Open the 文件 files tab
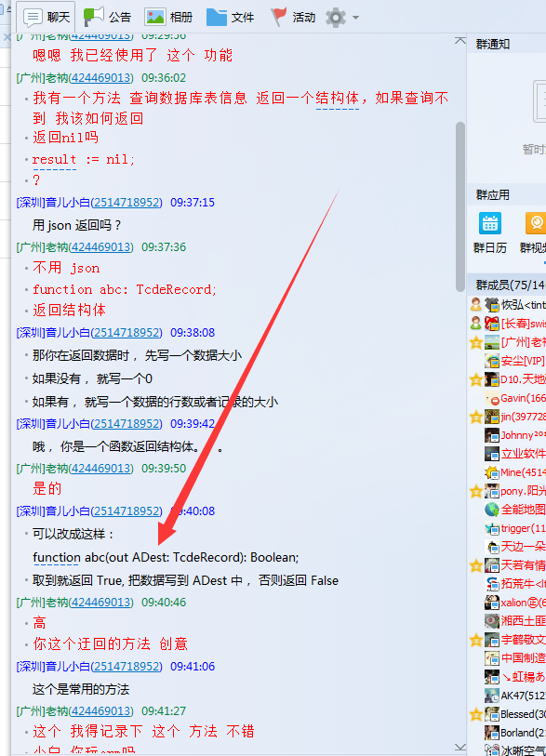The image size is (546, 756). coord(230,18)
